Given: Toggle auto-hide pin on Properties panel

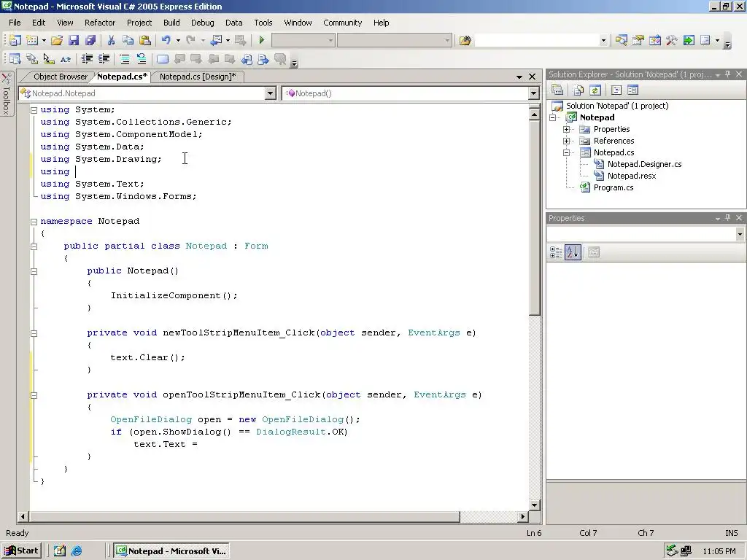Looking at the screenshot, I should click(x=727, y=218).
